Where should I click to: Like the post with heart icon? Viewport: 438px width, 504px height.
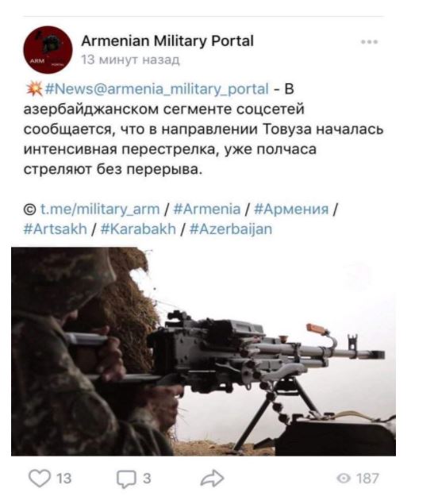[40, 478]
